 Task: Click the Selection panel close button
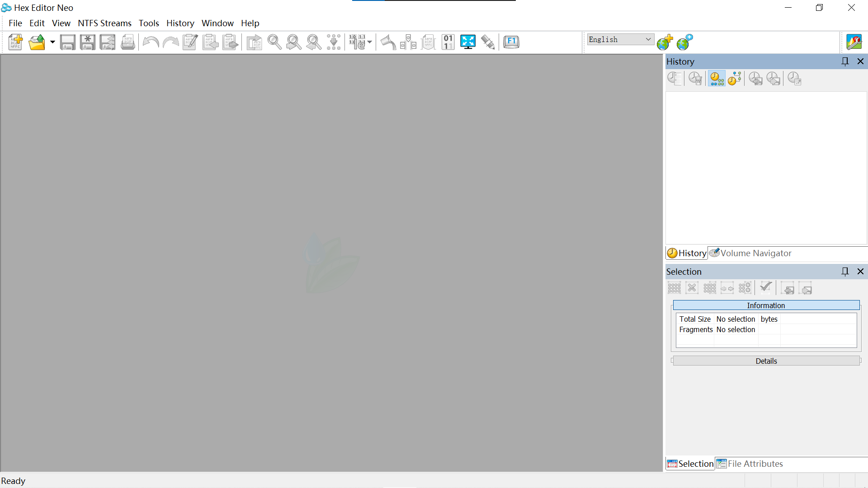860,271
